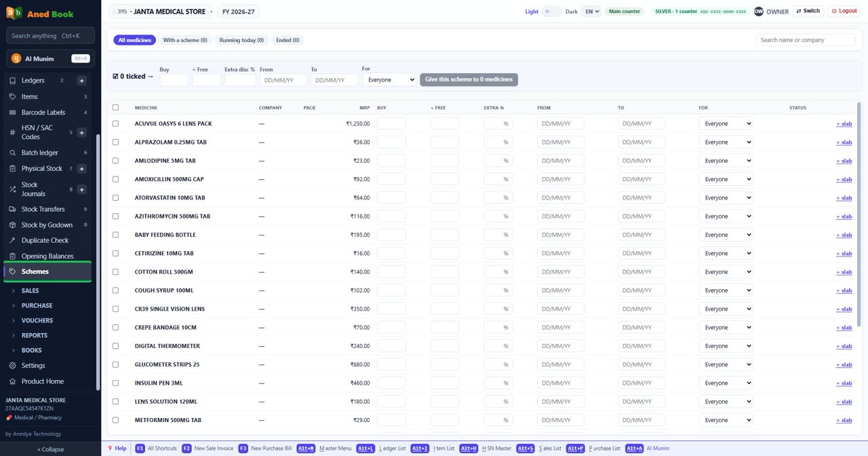The image size is (868, 456).
Task: Open Stock Transfers via its truck icon
Action: tap(12, 209)
